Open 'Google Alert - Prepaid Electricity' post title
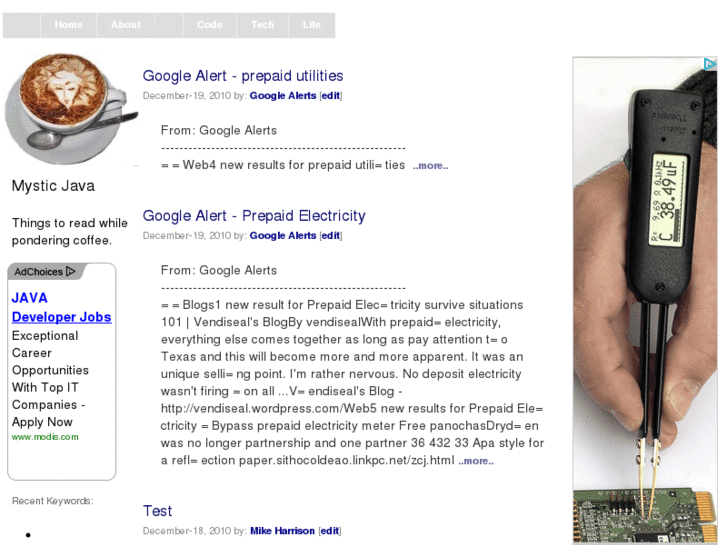The width and height of the screenshot is (727, 545). 254,216
